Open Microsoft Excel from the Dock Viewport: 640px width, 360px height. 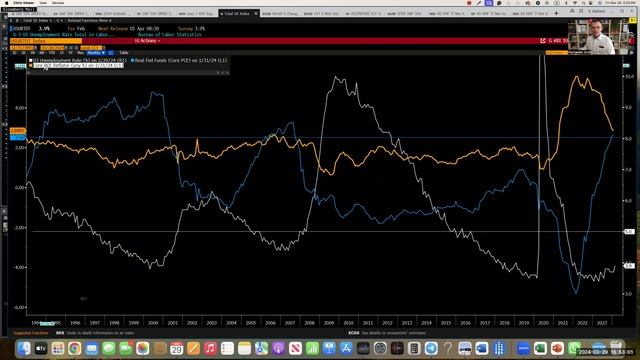pyautogui.click(x=540, y=348)
